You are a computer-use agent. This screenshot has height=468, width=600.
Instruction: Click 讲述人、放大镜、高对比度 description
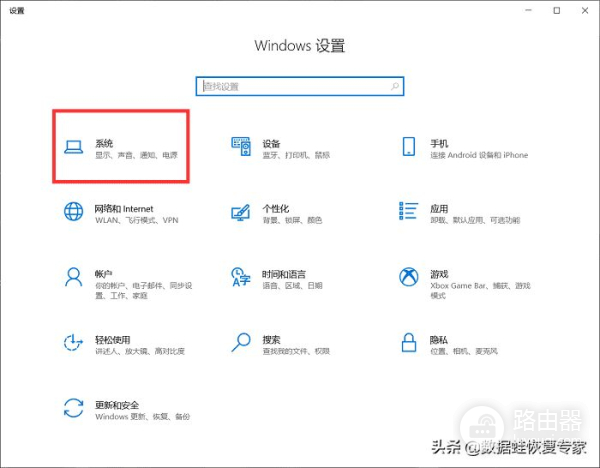coord(140,351)
